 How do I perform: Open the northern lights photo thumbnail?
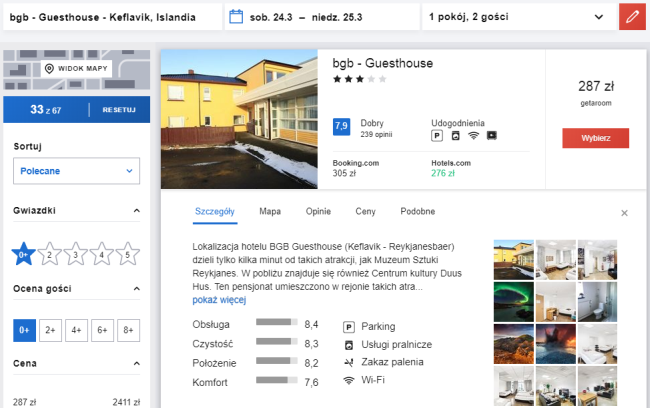pos(514,302)
